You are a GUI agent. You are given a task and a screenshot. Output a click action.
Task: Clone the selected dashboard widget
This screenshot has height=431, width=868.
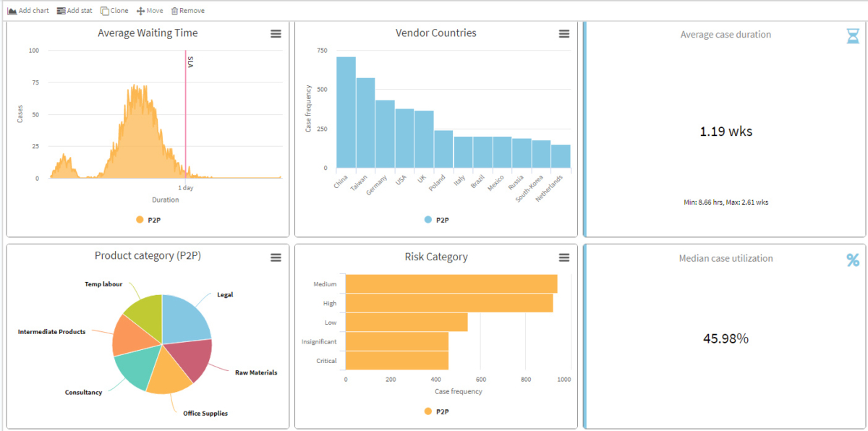pyautogui.click(x=114, y=11)
